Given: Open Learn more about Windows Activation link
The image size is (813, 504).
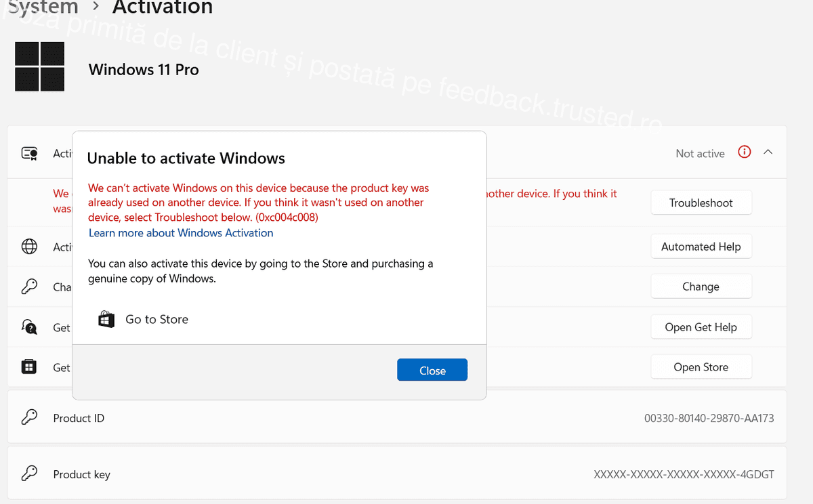Looking at the screenshot, I should coord(181,232).
